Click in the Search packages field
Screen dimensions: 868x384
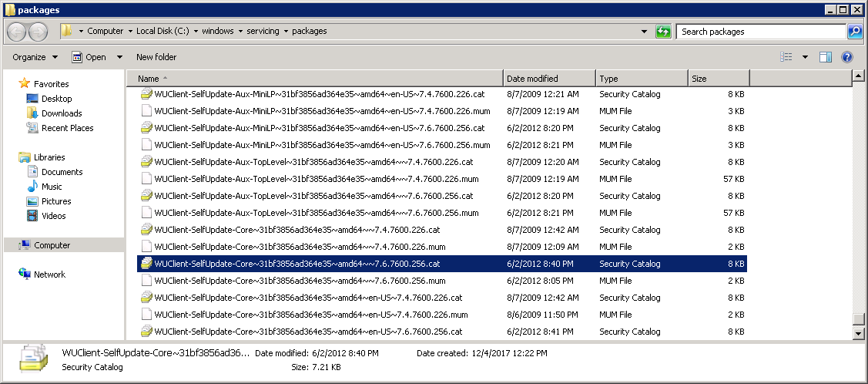(x=761, y=32)
